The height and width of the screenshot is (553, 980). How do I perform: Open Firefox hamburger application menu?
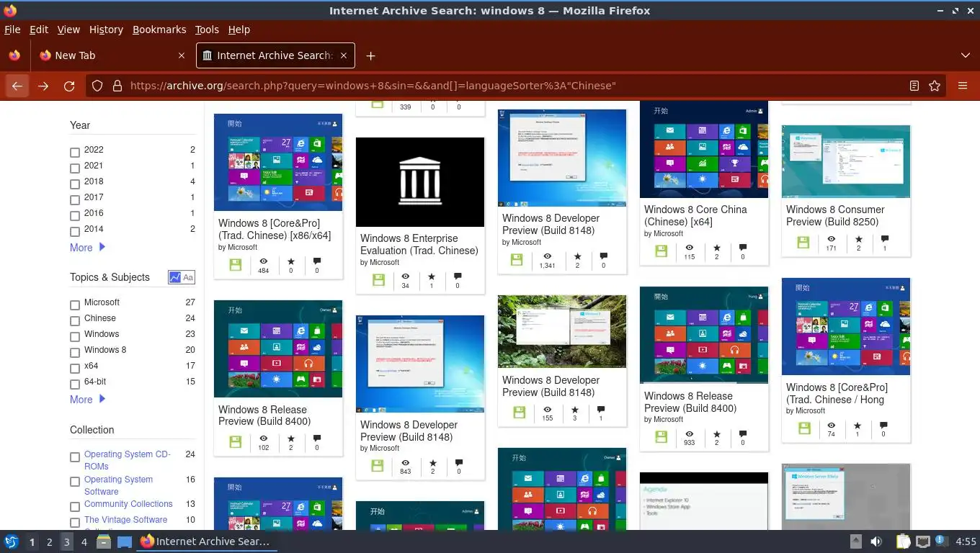(x=963, y=86)
